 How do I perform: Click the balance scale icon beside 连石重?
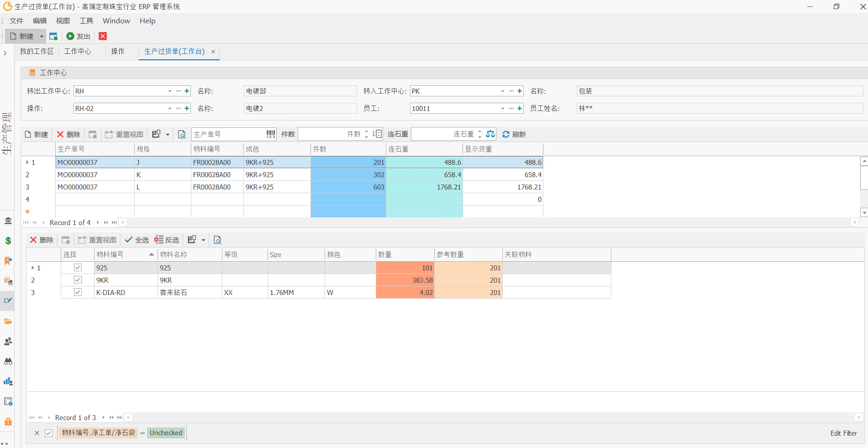(x=490, y=134)
